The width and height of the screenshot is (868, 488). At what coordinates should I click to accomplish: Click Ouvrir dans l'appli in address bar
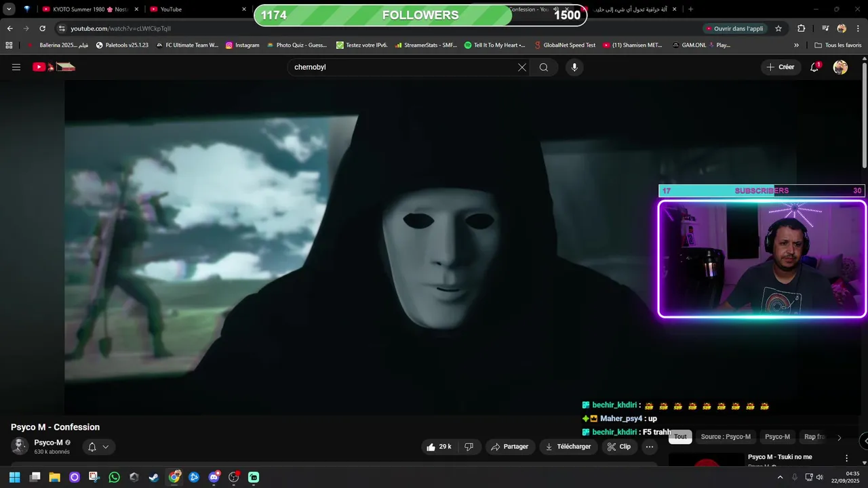(734, 28)
